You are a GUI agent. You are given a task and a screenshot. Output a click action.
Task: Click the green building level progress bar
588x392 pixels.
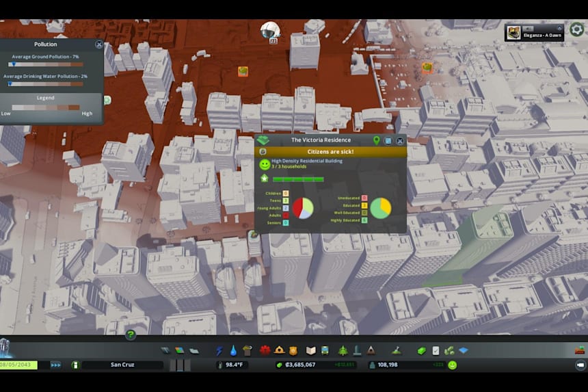tap(298, 179)
